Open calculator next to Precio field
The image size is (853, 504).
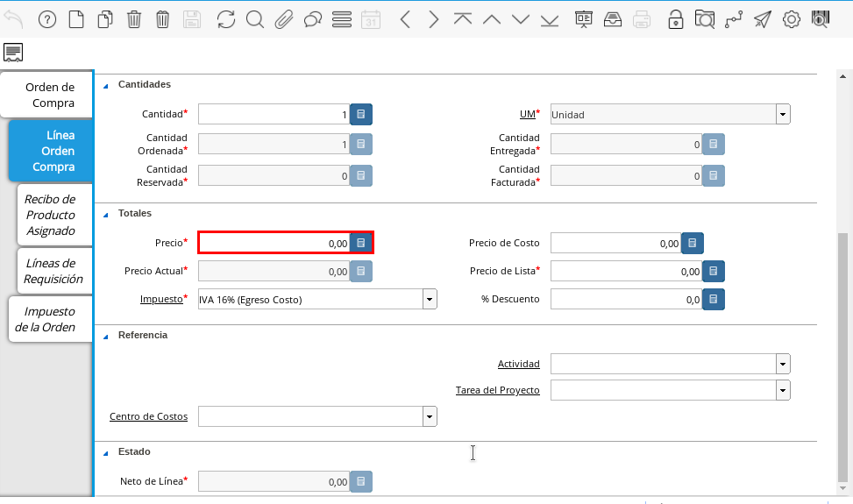pyautogui.click(x=360, y=243)
